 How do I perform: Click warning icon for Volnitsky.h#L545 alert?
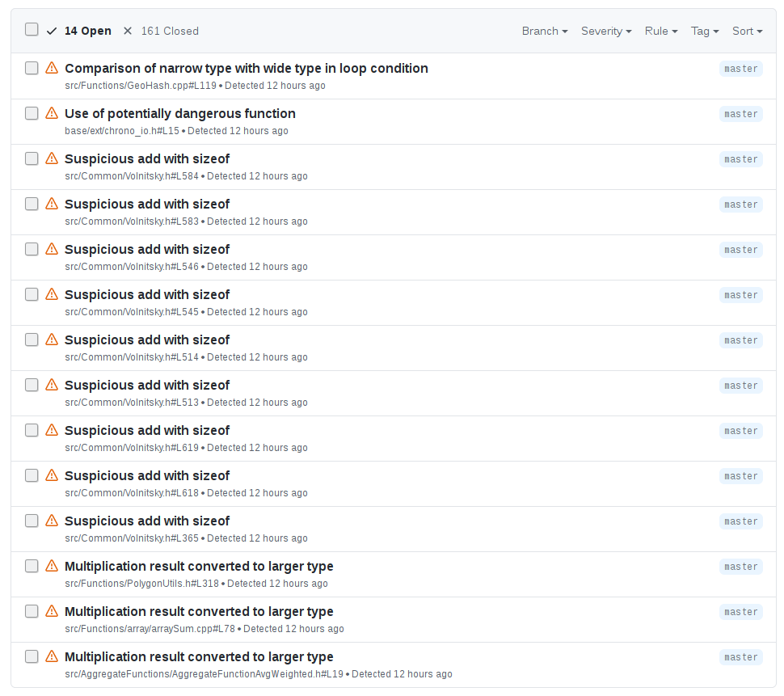52,294
